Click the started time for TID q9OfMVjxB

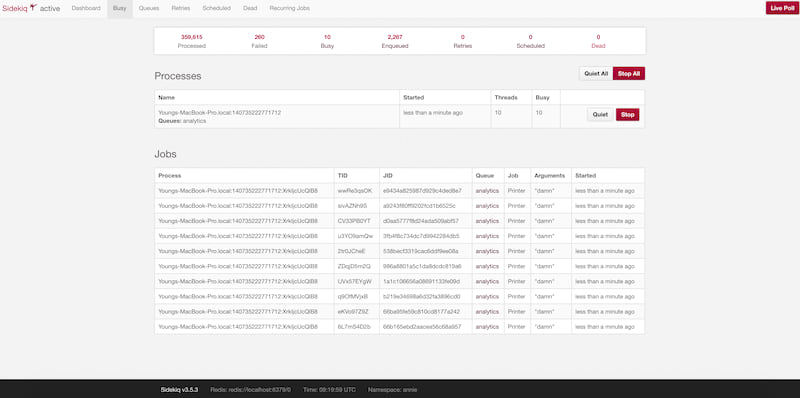(x=605, y=296)
